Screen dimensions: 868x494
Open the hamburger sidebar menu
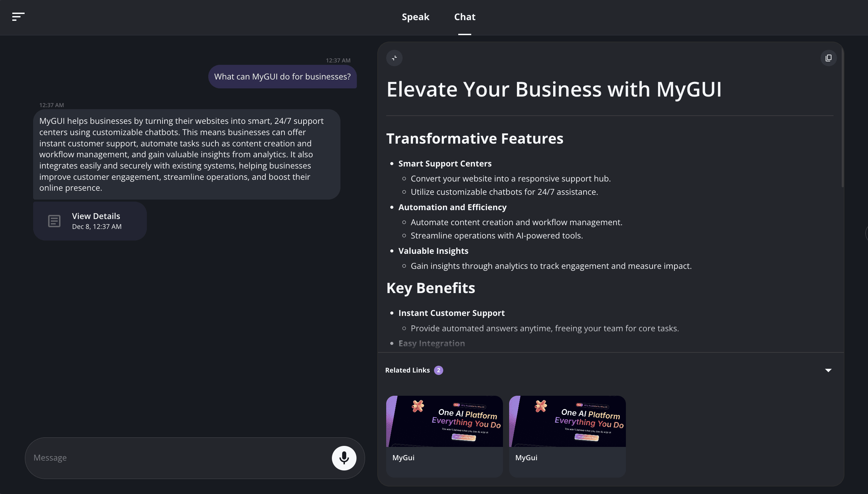pos(18,17)
